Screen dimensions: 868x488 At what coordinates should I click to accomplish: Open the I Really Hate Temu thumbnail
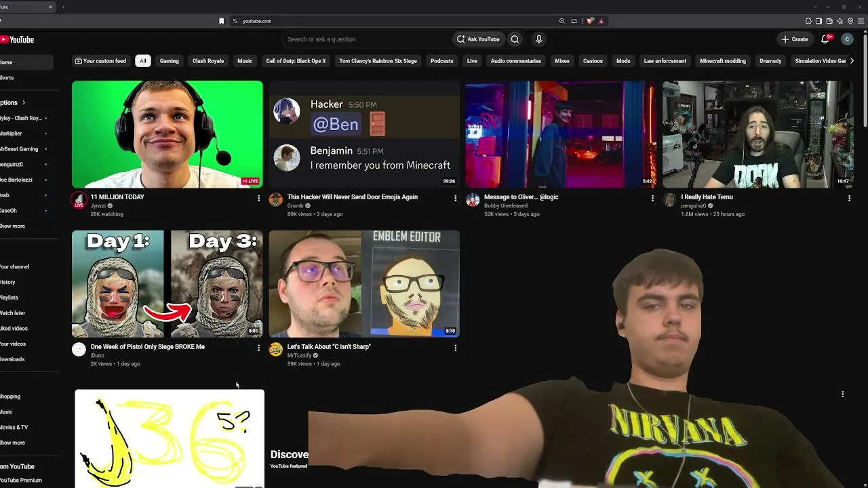point(758,134)
